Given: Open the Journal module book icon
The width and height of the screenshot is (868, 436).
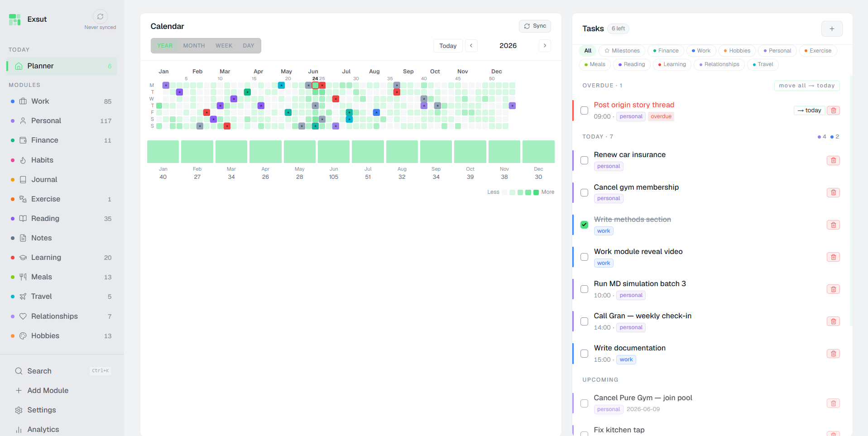Looking at the screenshot, I should coord(23,180).
